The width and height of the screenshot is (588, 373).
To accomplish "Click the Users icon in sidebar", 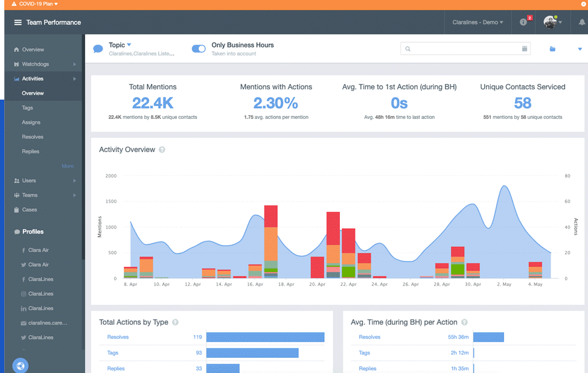I will point(16,180).
